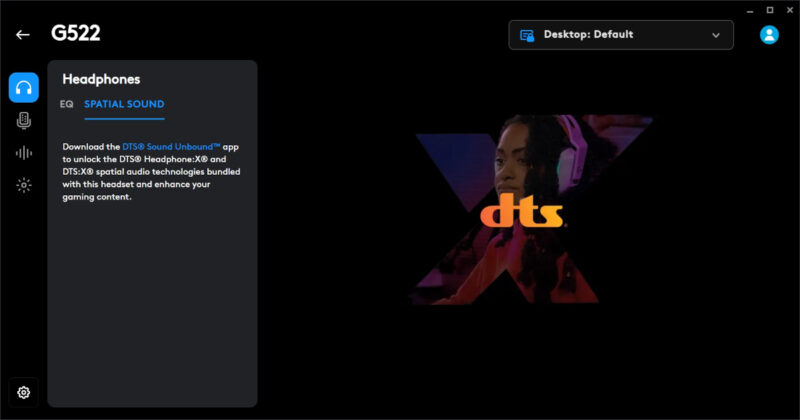The width and height of the screenshot is (800, 420).
Task: Minimize the G HUB window
Action: (x=749, y=10)
